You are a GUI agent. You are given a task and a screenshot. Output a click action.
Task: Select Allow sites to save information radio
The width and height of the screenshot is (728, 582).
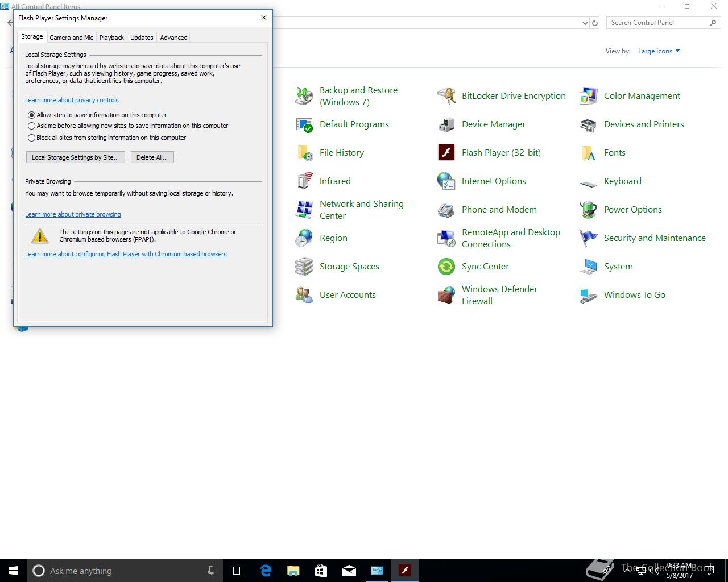pyautogui.click(x=32, y=115)
